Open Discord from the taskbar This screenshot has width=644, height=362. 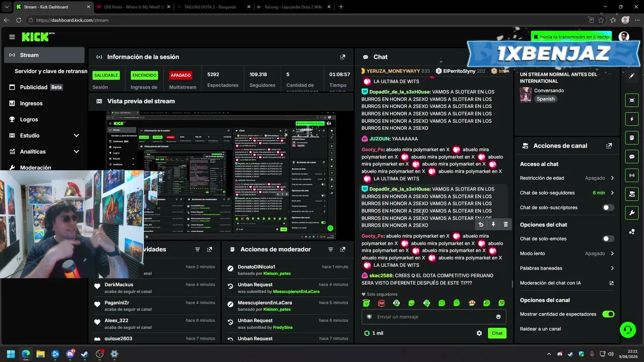(70, 354)
